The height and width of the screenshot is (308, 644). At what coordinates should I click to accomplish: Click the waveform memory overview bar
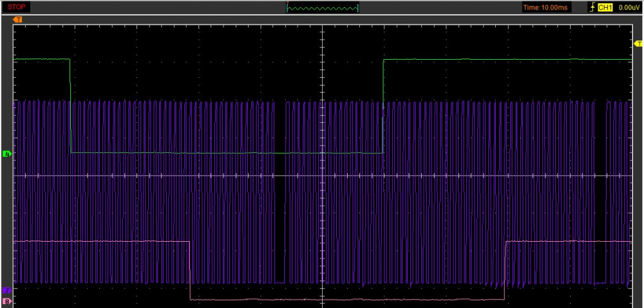322,8
